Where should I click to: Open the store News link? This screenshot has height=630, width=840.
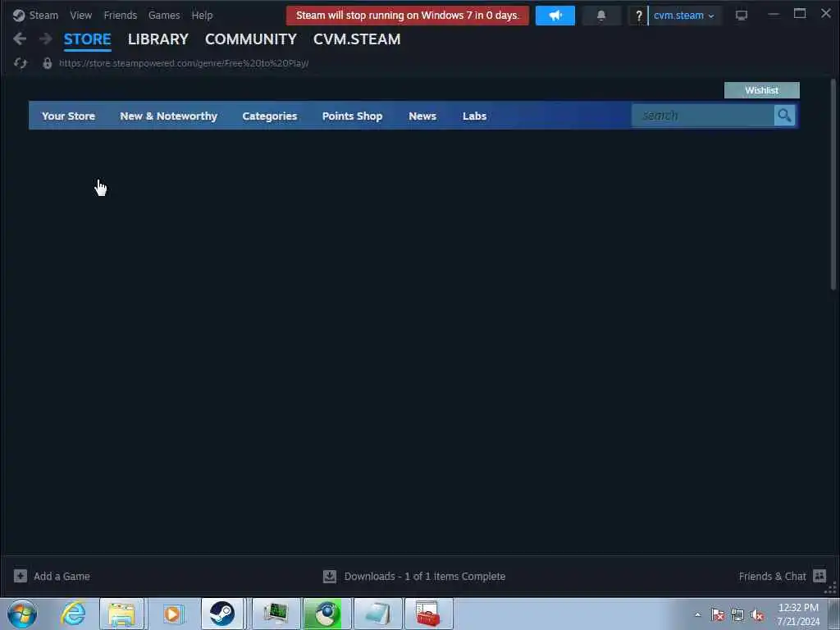coord(422,116)
